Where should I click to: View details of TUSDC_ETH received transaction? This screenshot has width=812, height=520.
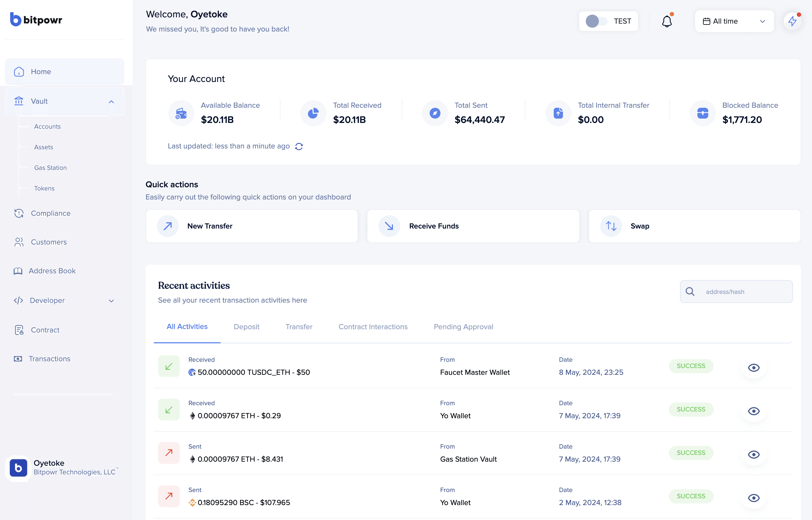(x=754, y=367)
